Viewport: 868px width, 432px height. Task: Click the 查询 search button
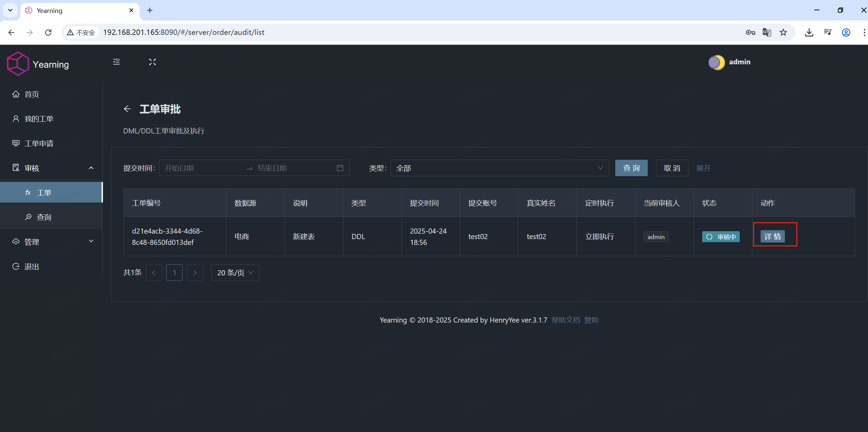631,168
